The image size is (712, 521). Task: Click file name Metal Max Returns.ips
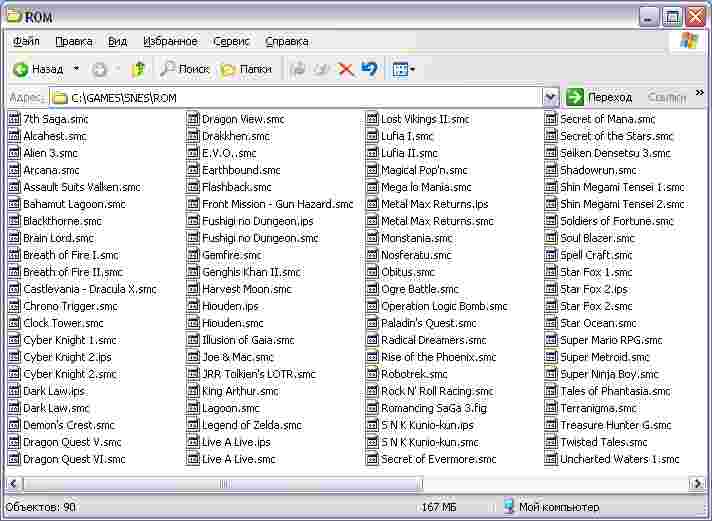pos(435,204)
